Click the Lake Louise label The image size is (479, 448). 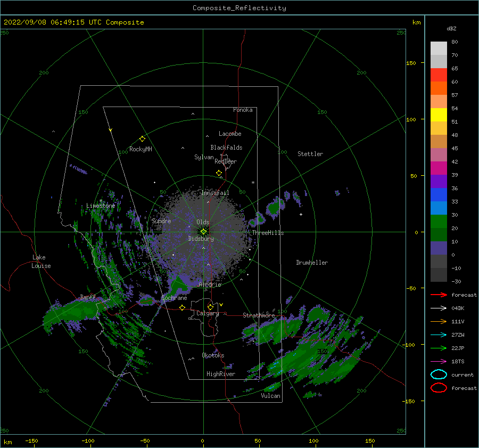(41, 262)
